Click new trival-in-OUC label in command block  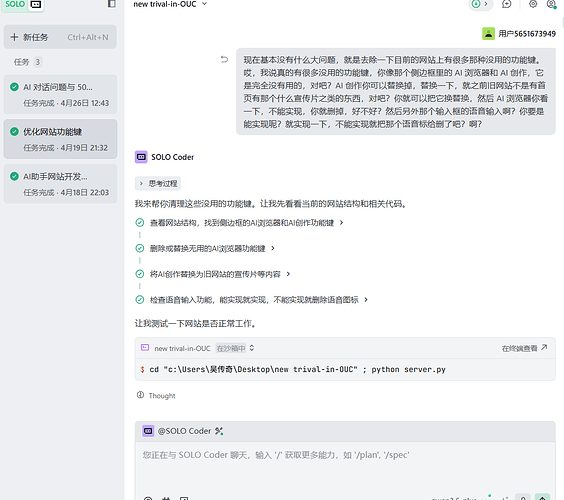click(x=182, y=348)
